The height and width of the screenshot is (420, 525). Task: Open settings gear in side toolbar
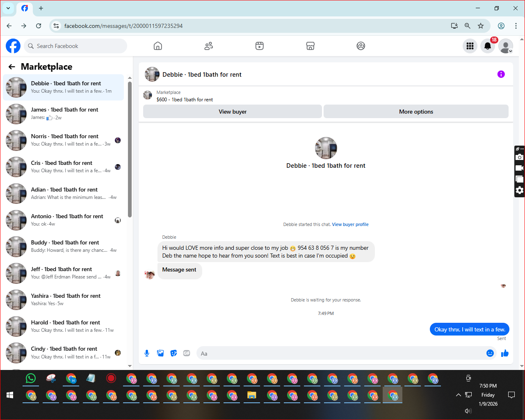point(520,190)
